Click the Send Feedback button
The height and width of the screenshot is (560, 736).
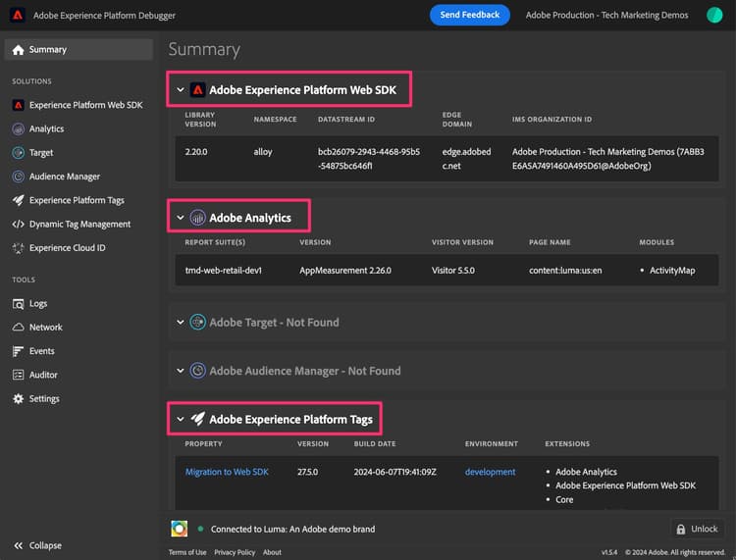click(x=469, y=15)
